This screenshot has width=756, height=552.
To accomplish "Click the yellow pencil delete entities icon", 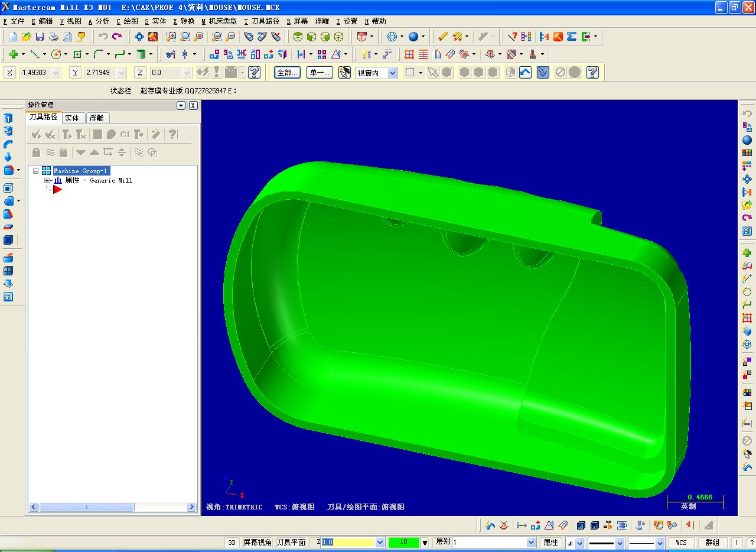I will 443,37.
